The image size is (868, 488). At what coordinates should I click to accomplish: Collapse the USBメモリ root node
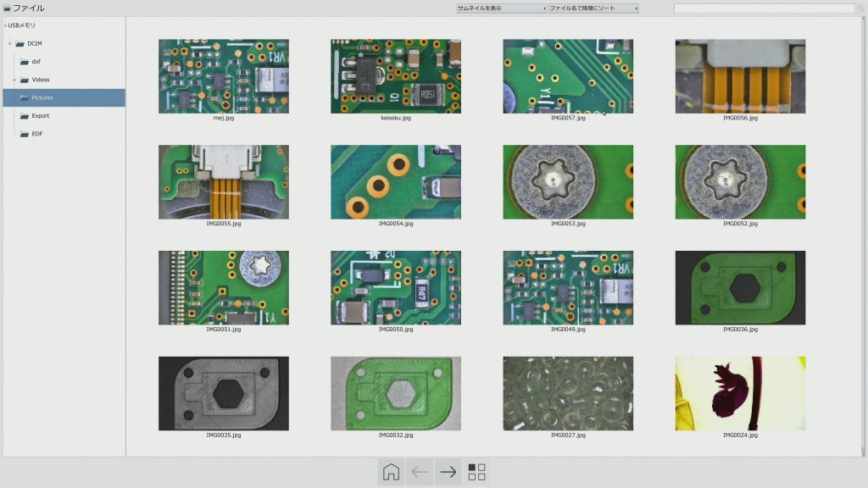[x=4, y=25]
